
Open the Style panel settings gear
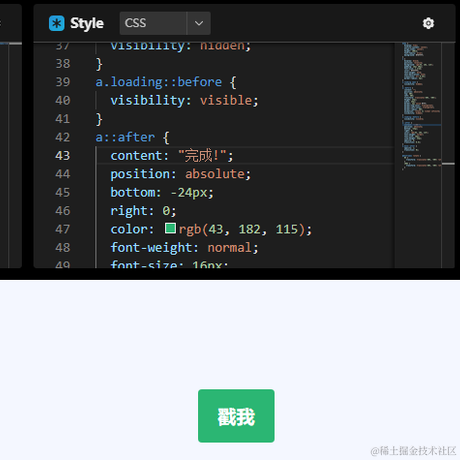click(428, 23)
